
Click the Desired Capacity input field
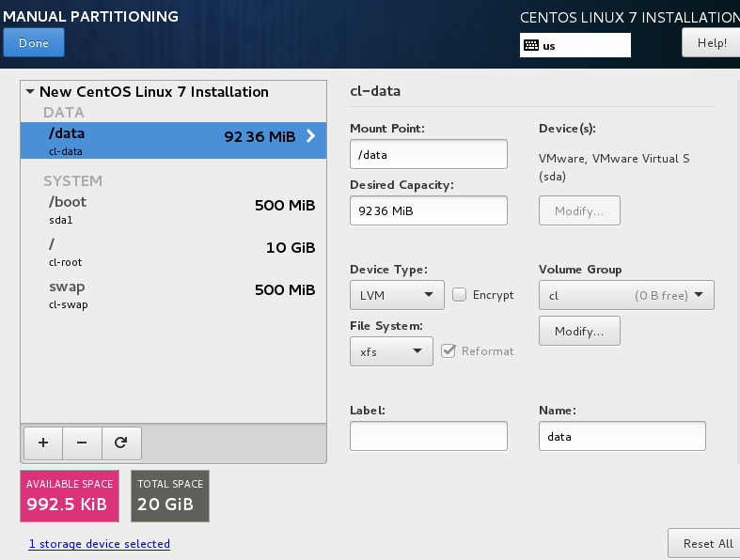pyautogui.click(x=429, y=210)
